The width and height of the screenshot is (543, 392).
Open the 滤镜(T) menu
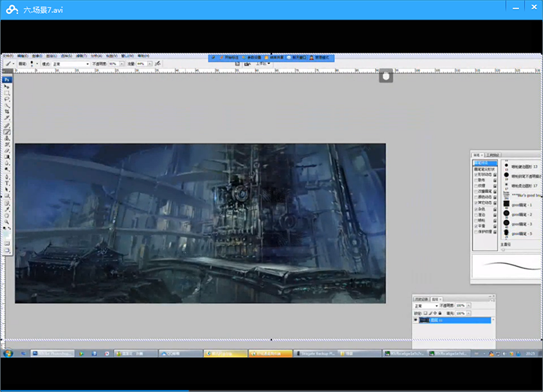coord(81,56)
